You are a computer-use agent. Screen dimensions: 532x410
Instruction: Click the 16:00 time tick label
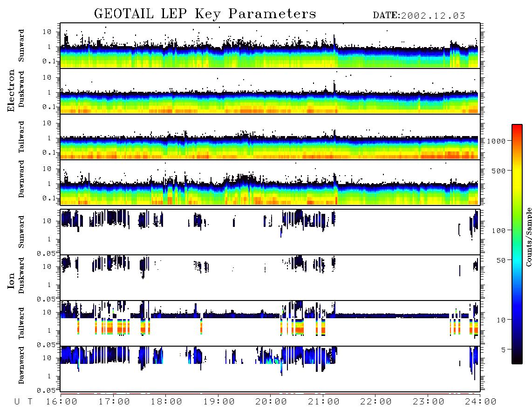61,402
